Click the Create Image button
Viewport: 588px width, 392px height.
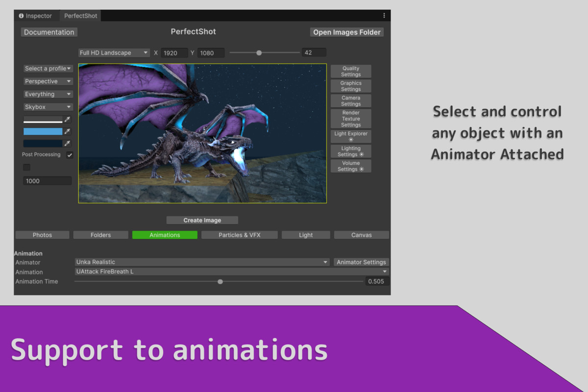point(202,220)
